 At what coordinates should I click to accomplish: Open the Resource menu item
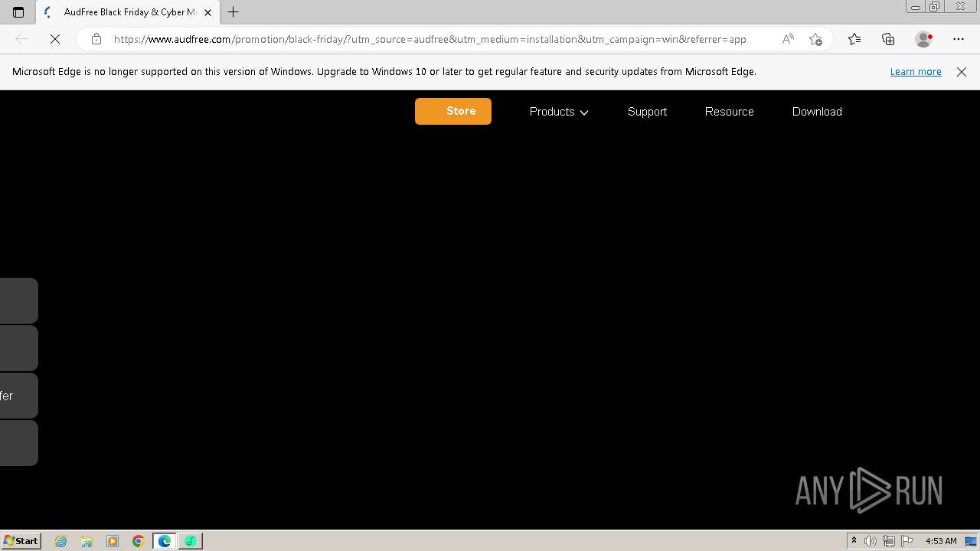tap(729, 112)
